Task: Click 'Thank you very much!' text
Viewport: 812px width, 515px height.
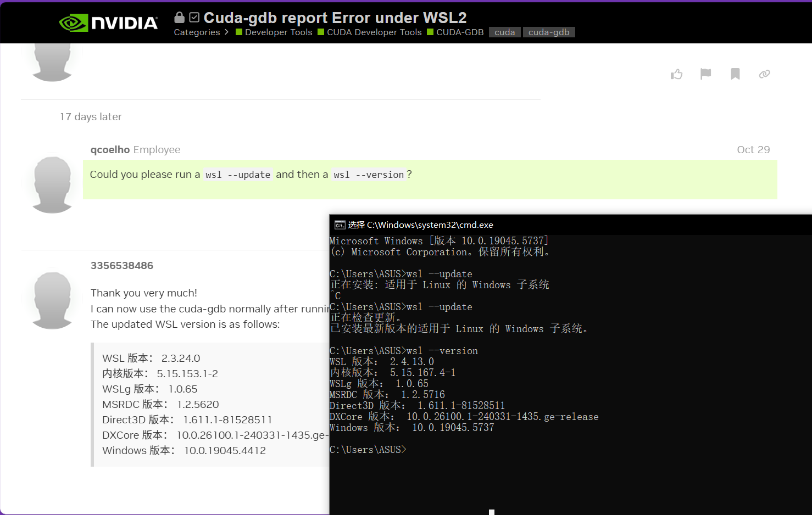Action: point(144,293)
